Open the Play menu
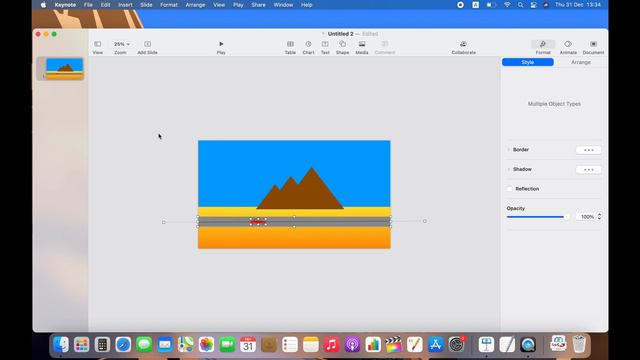Viewport: 640px width, 360px height. click(x=238, y=5)
